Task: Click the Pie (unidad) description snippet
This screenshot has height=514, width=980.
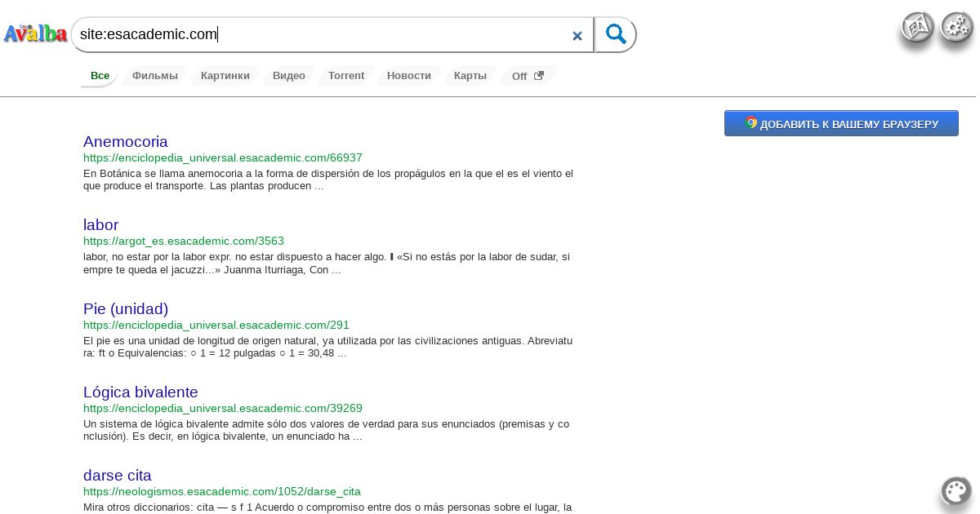Action: (x=328, y=347)
